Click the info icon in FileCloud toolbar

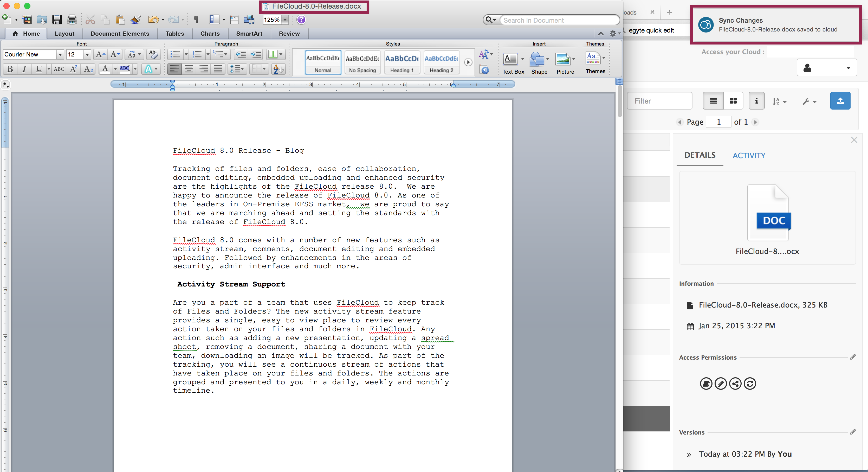(756, 101)
